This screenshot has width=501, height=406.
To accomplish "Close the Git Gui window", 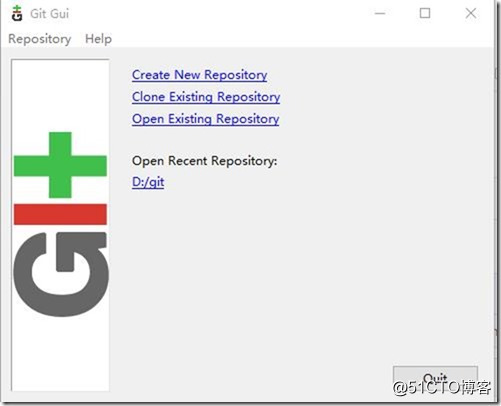I will 471,14.
